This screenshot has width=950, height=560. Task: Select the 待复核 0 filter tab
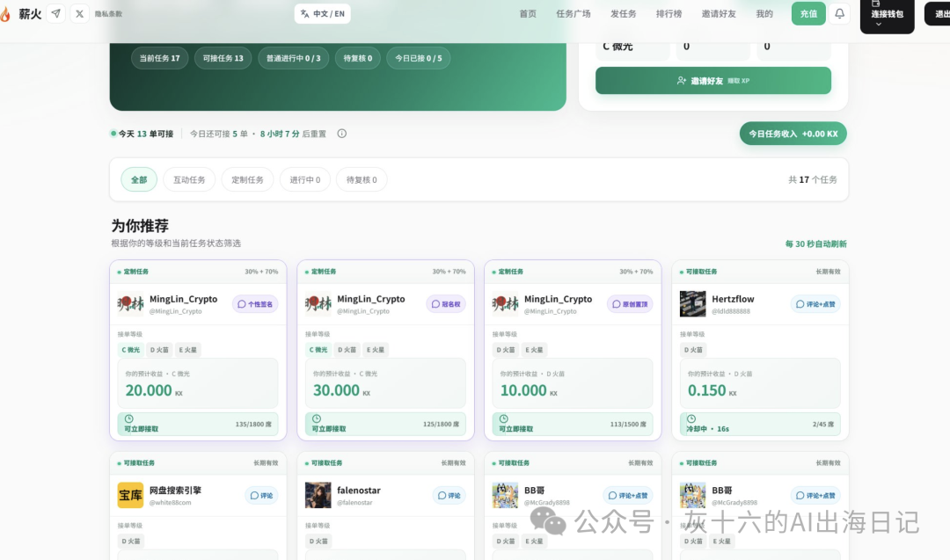tap(362, 180)
